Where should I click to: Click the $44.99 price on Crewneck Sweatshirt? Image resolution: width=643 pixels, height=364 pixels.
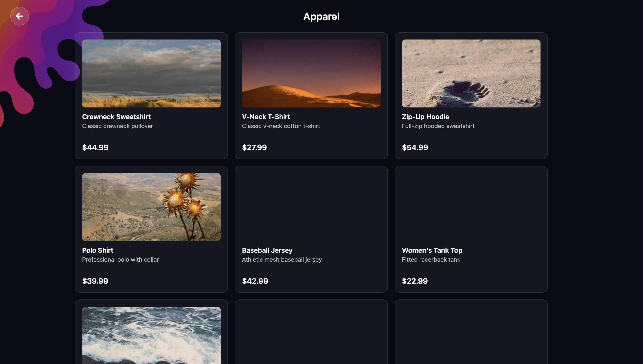pyautogui.click(x=95, y=148)
